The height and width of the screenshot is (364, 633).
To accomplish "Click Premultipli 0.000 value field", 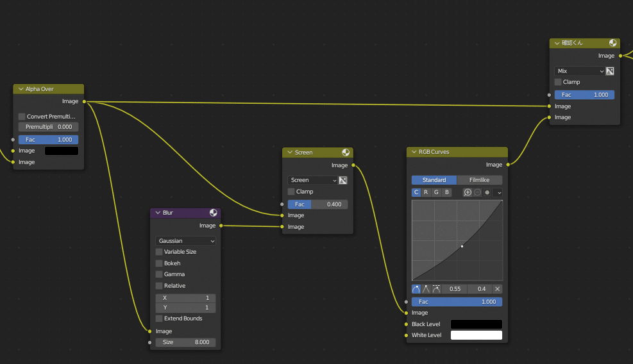I will click(x=49, y=127).
